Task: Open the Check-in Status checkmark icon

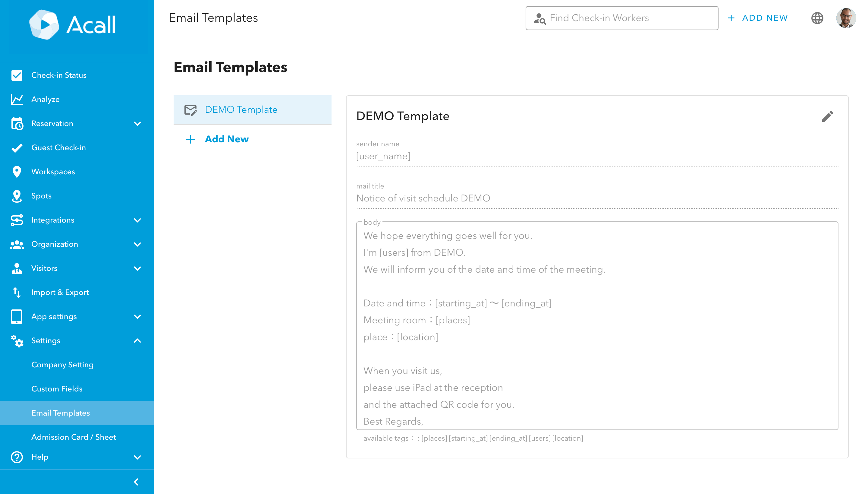Action: pyautogui.click(x=17, y=75)
